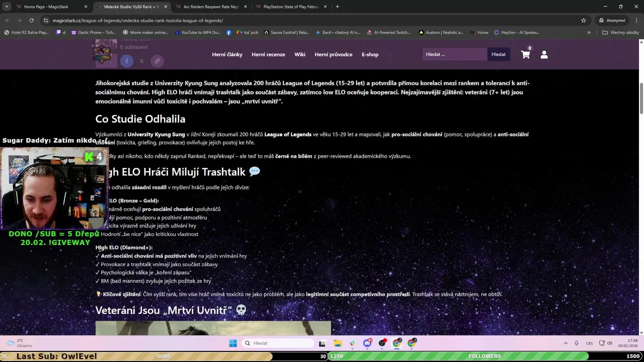This screenshot has width=644, height=362.
Task: Click the page vertical scrollbar thumb
Action: tap(641, 98)
